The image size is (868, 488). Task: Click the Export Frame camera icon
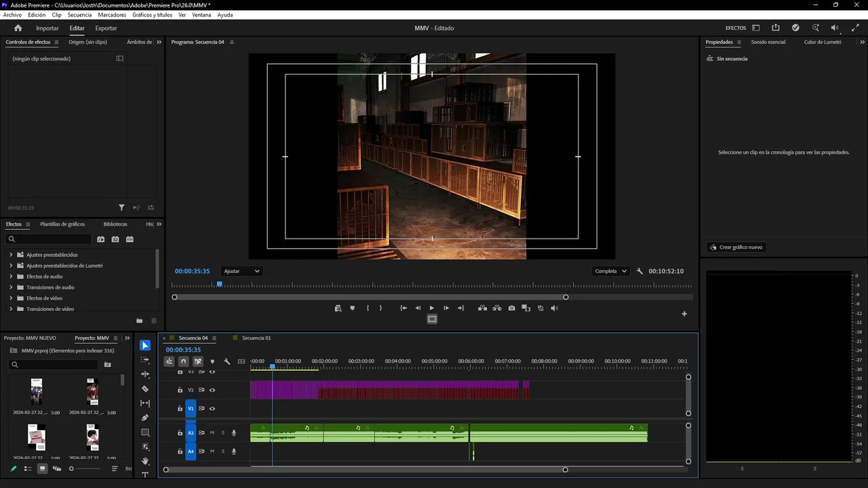[511, 308]
